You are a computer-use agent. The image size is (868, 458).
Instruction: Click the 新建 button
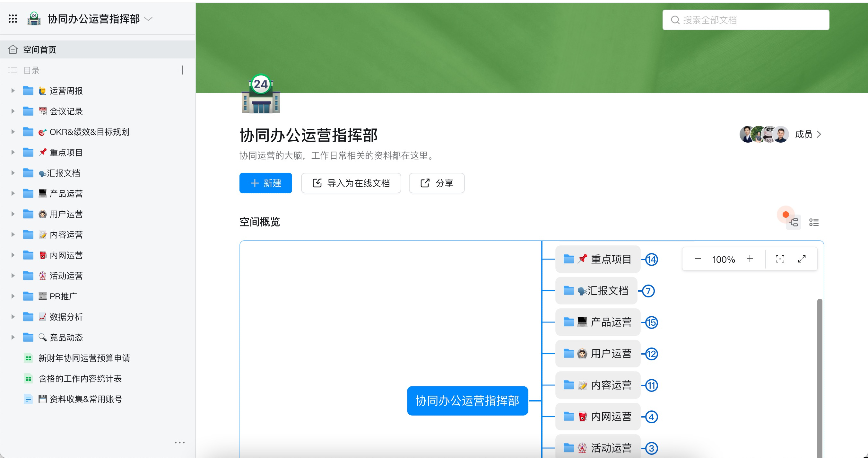click(265, 183)
